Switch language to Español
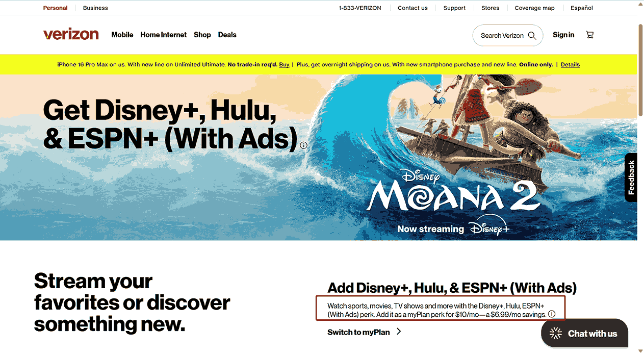644x354 pixels. pos(582,8)
